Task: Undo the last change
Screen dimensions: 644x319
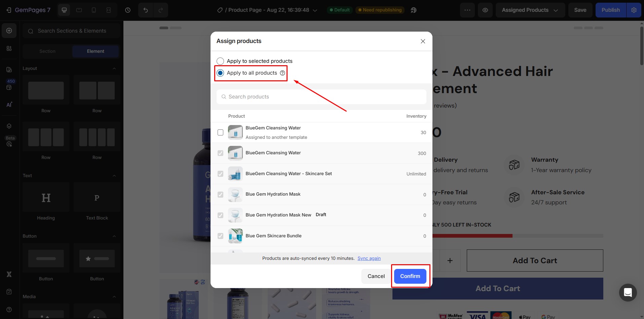Action: tap(145, 10)
